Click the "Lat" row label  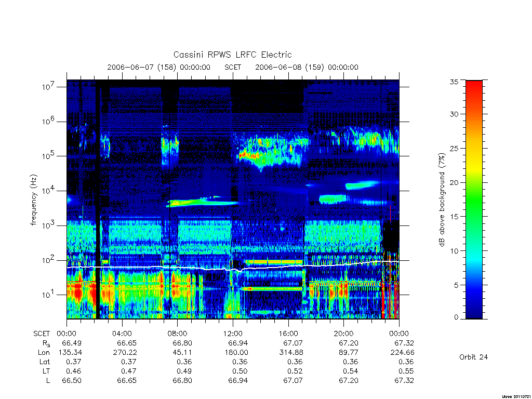pyautogui.click(x=45, y=362)
